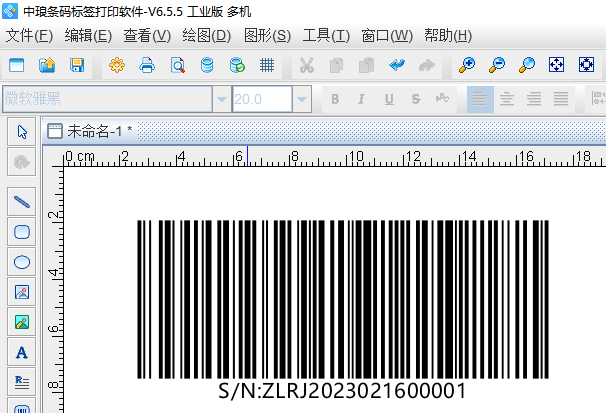Print the label via the printer icon
Screen dimensions: 606x413
(x=147, y=65)
